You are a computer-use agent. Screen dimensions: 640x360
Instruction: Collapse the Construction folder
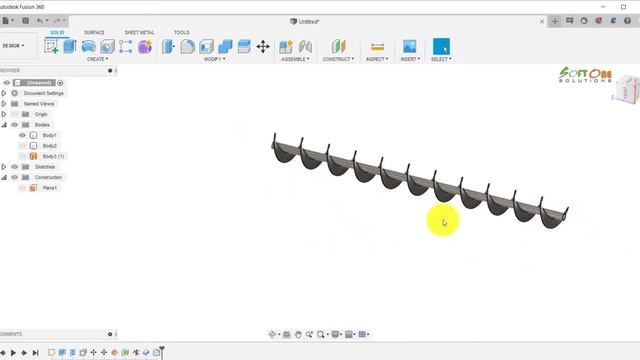click(4, 178)
